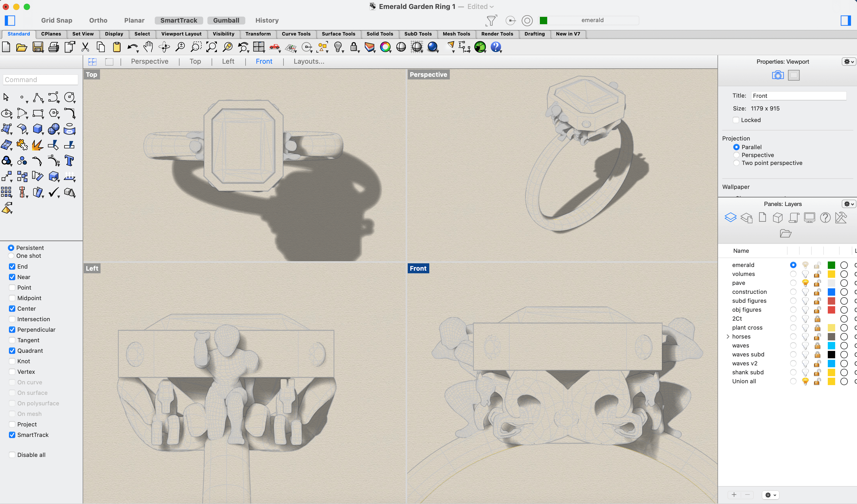Click the Array tool icon
This screenshot has height=504, width=857.
[6, 192]
